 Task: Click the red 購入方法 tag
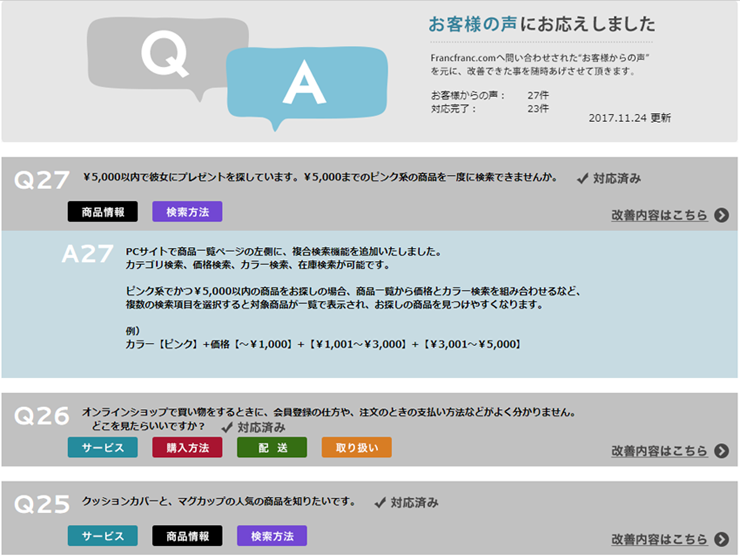click(187, 448)
